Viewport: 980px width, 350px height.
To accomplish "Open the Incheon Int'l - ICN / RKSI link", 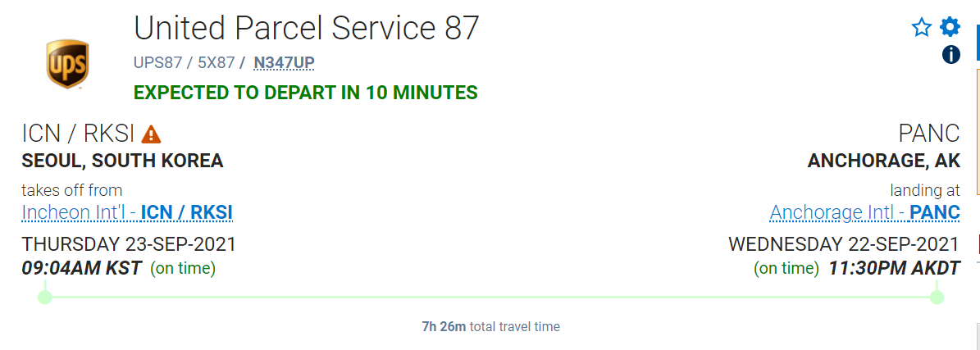I will (127, 212).
